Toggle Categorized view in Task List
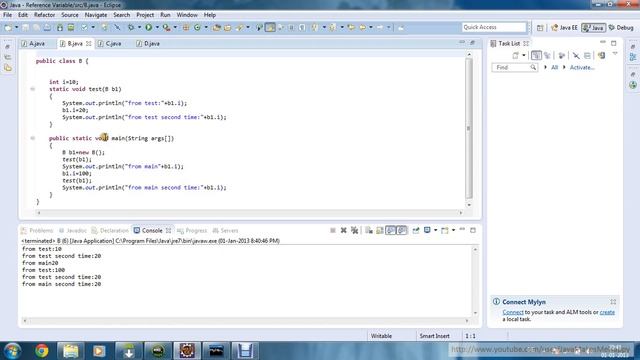Image resolution: width=640 pixels, height=360 pixels. (x=536, y=56)
